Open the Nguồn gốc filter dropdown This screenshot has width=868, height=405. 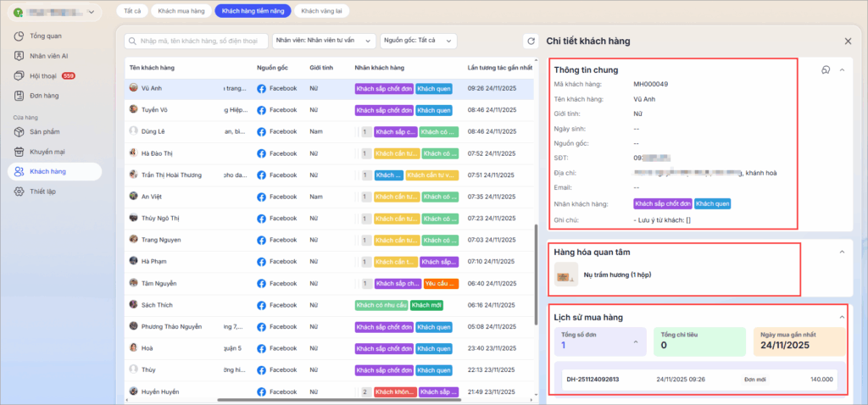418,41
